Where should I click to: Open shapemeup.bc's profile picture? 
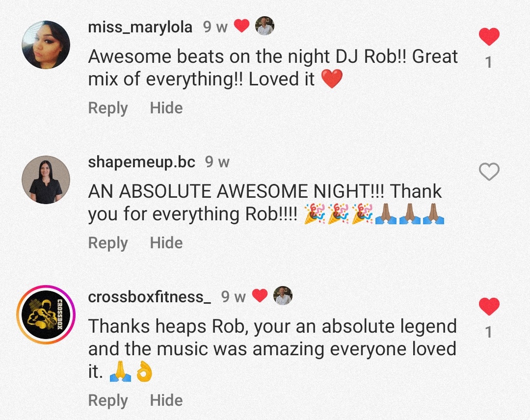(46, 180)
